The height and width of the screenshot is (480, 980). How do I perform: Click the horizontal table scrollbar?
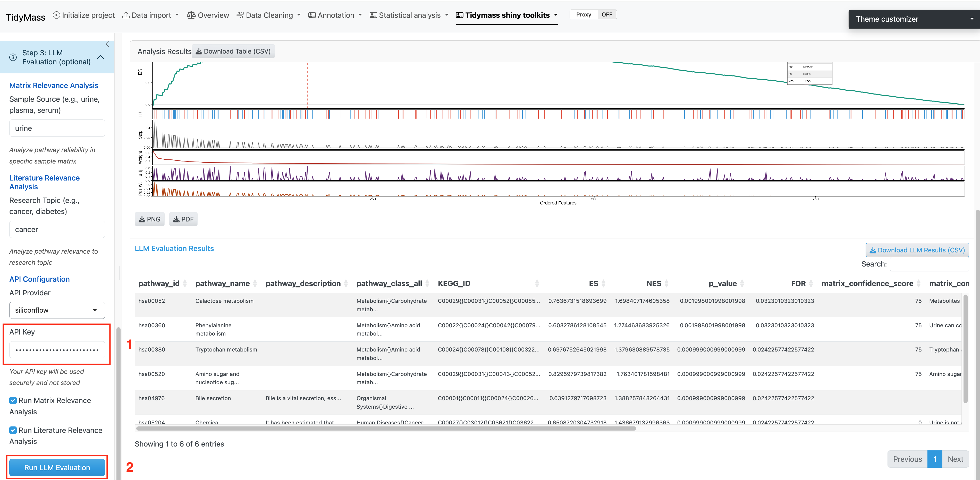[386, 428]
